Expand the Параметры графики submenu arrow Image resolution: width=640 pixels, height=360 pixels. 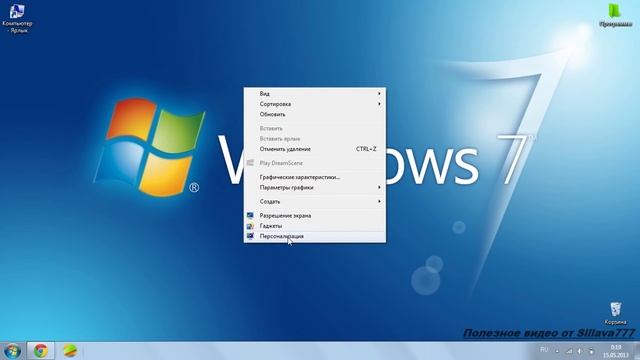point(379,187)
